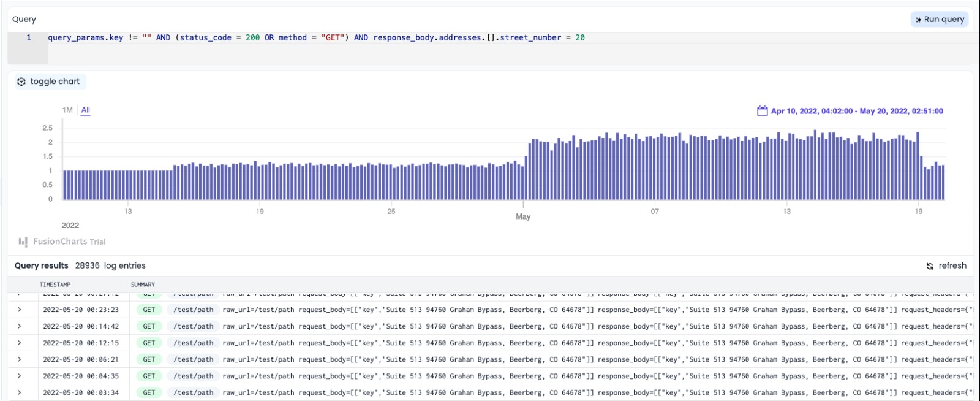Viewport: 980px width, 401px height.
Task: Open the calendar date range icon
Action: click(x=762, y=111)
